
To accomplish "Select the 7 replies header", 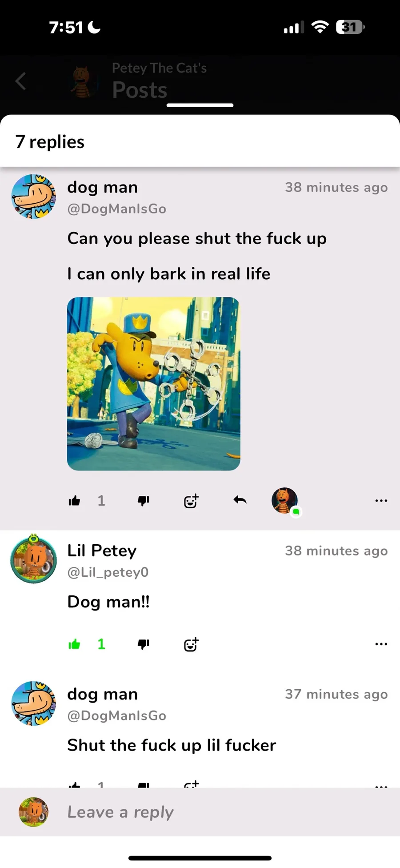I will tap(50, 142).
